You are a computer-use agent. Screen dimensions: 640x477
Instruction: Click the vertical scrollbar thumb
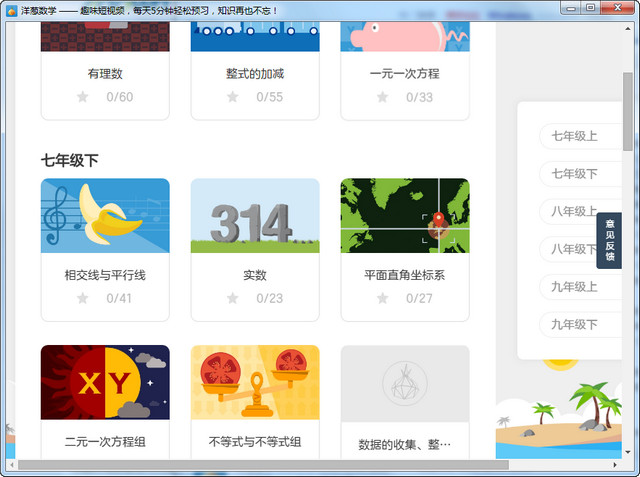(628, 112)
